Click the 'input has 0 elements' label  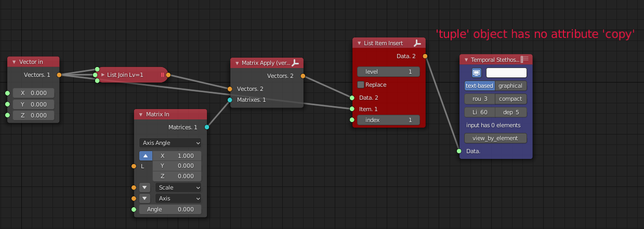click(x=493, y=125)
